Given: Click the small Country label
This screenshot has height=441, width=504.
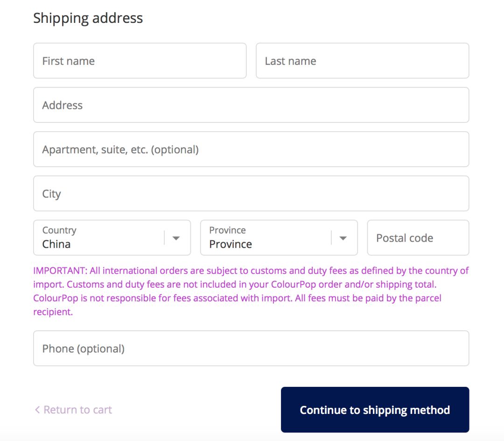Looking at the screenshot, I should pyautogui.click(x=59, y=230).
